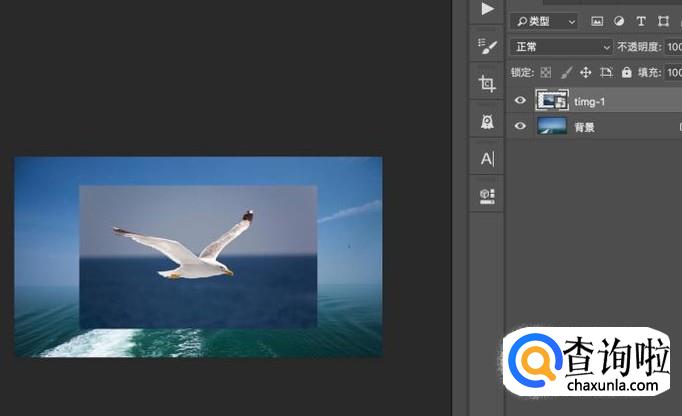
Task: Select the 背景 layer name
Action: point(584,127)
